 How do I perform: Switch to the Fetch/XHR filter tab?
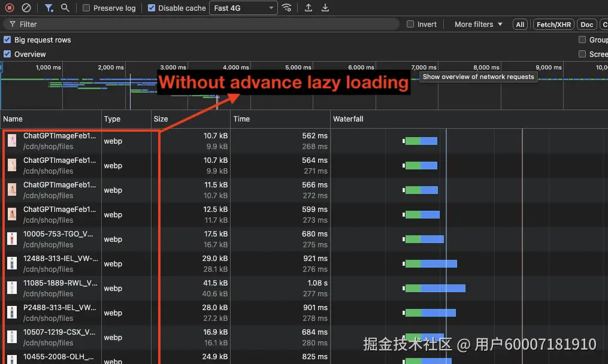tap(553, 24)
